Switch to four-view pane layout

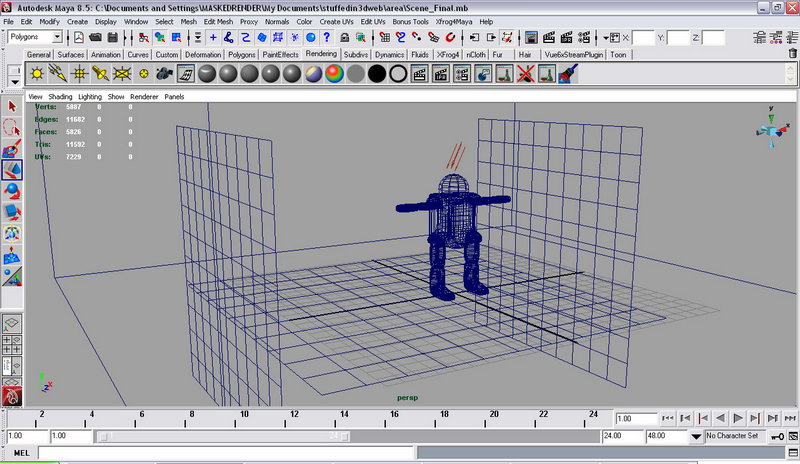pos(12,346)
